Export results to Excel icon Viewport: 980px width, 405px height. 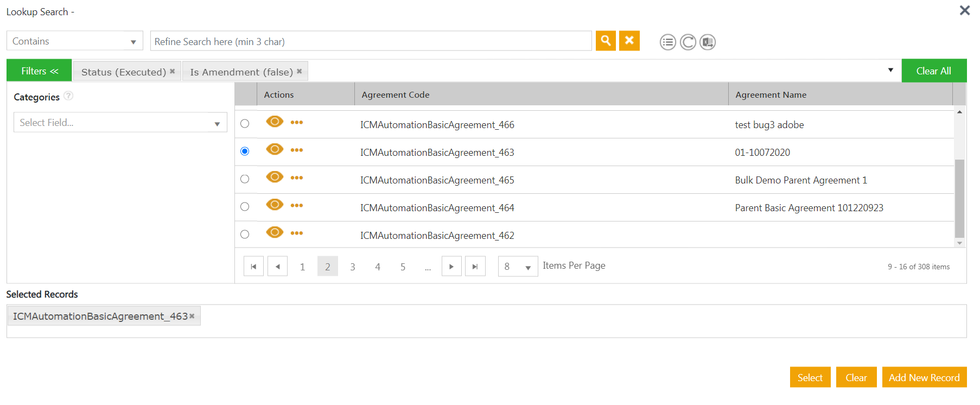click(707, 42)
